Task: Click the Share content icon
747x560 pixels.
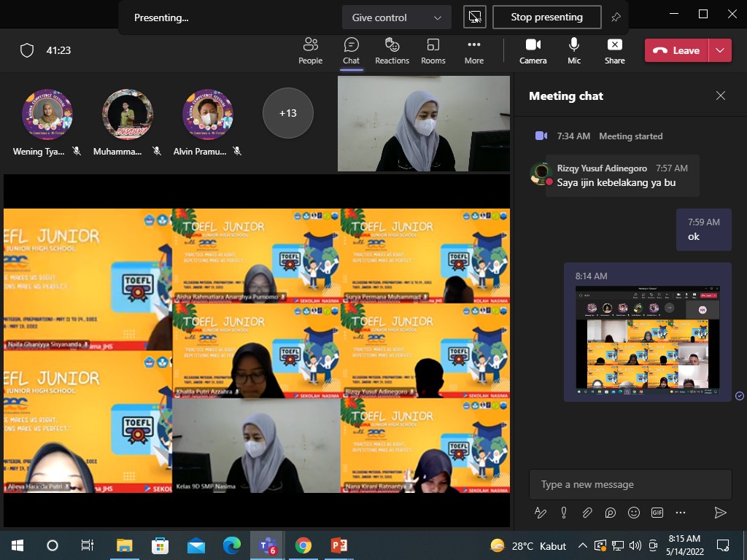Action: click(614, 50)
